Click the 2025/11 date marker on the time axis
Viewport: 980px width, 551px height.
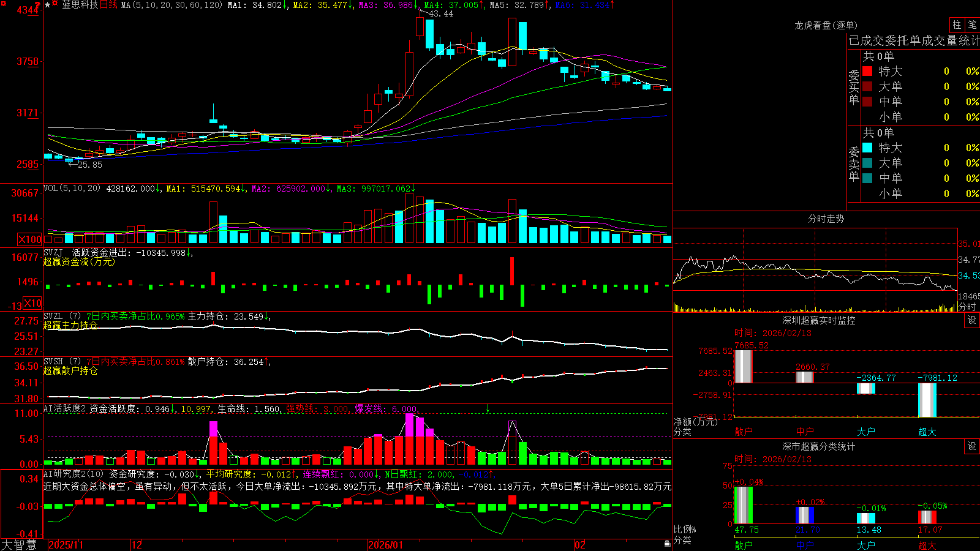tap(66, 545)
